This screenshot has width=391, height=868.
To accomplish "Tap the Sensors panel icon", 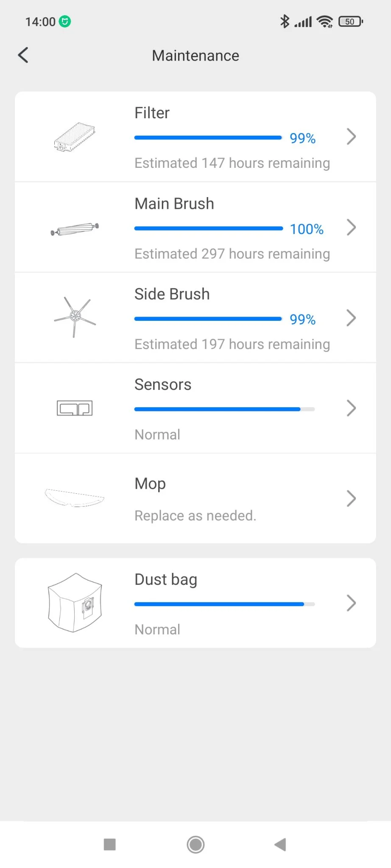I will (75, 408).
